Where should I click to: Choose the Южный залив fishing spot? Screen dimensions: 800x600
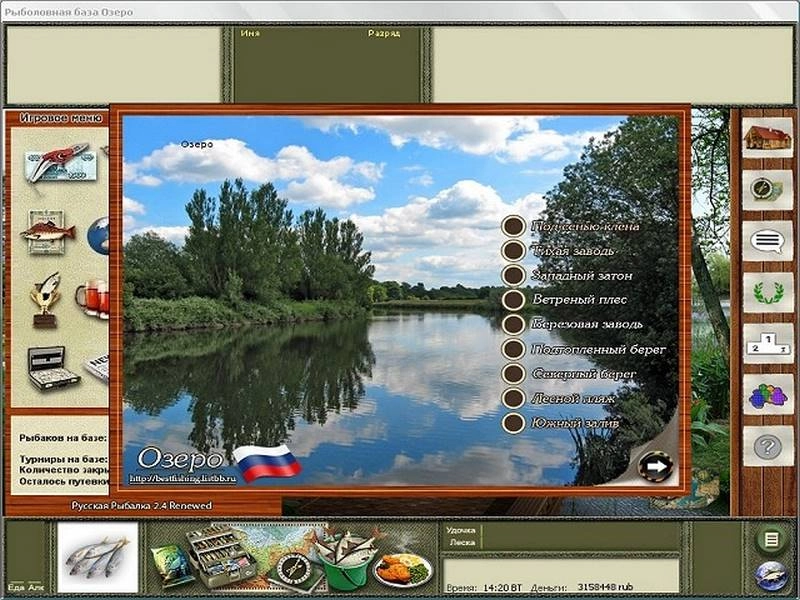(x=513, y=423)
